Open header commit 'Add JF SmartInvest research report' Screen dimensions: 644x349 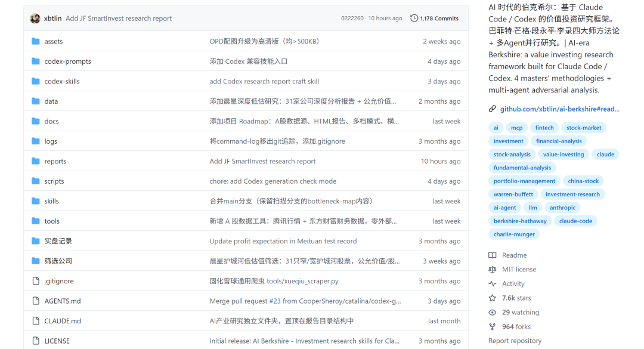tap(119, 18)
